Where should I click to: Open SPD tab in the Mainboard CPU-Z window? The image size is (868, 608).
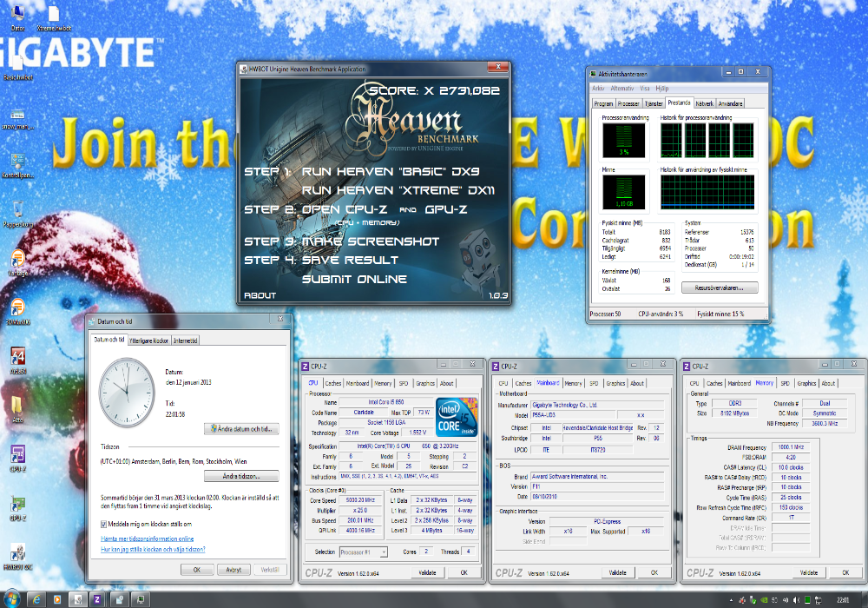[x=594, y=383]
